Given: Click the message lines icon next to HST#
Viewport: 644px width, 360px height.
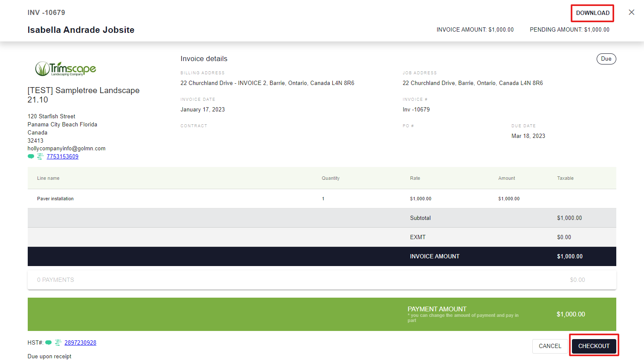Looking at the screenshot, I should pyautogui.click(x=58, y=342).
